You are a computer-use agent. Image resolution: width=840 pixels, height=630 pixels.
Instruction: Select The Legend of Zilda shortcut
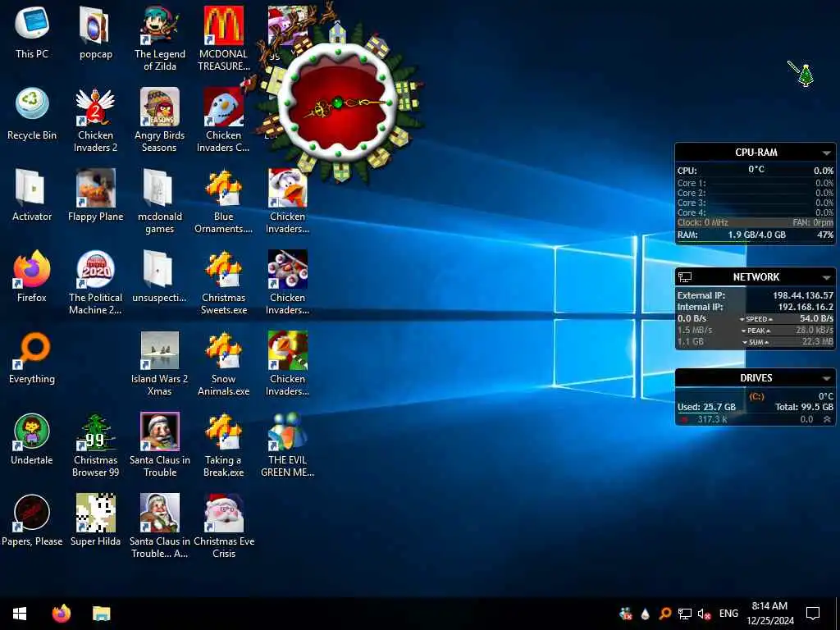pyautogui.click(x=160, y=39)
